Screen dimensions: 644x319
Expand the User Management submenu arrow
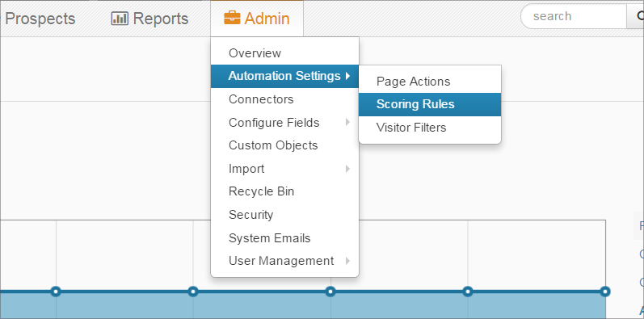tap(348, 261)
